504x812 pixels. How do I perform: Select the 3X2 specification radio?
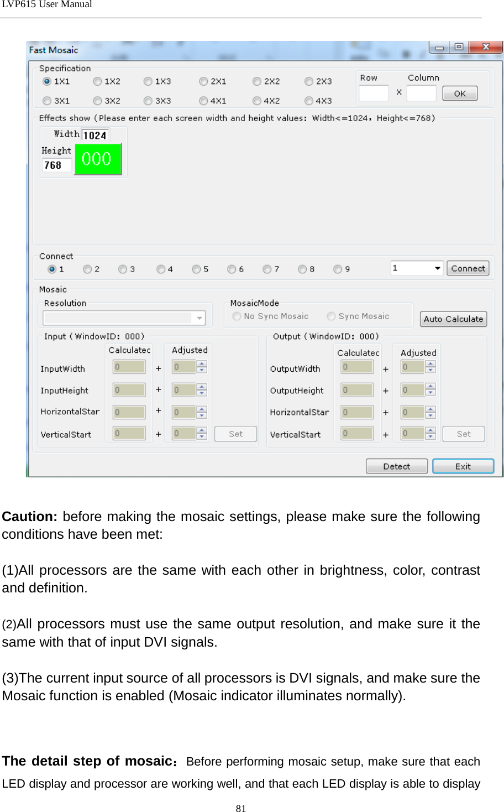point(97,101)
